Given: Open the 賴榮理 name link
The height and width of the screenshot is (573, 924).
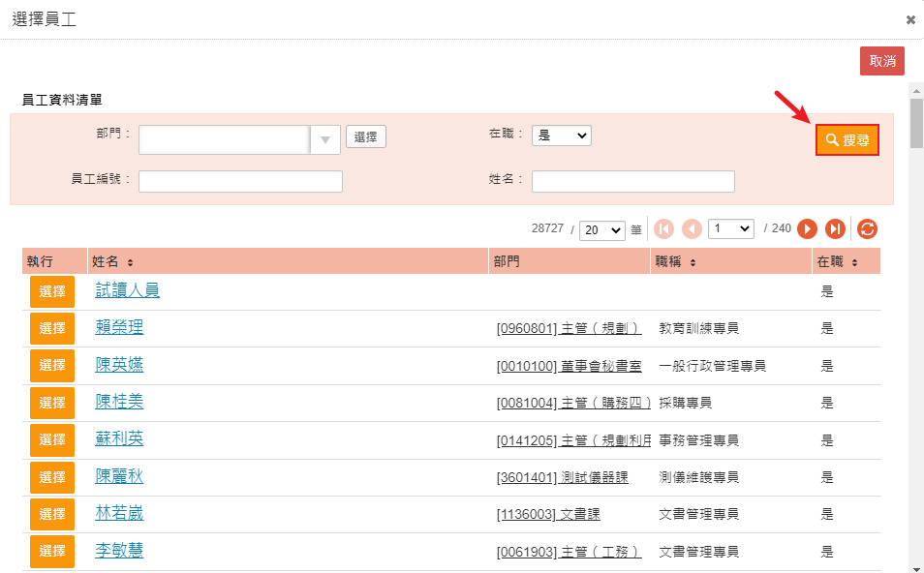Looking at the screenshot, I should point(119,327).
